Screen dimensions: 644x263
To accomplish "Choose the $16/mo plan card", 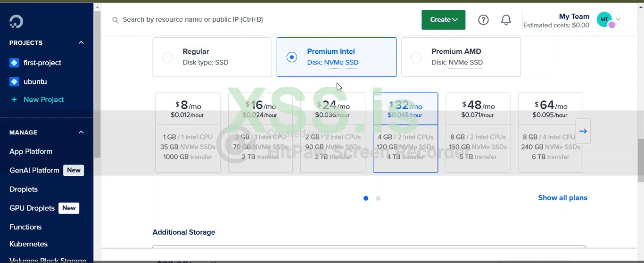I will pos(260,132).
